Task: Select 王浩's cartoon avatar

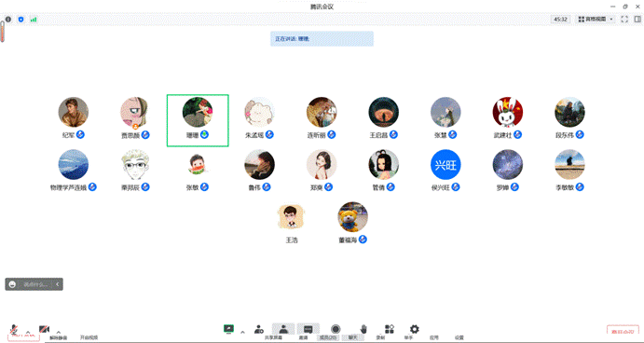Action: coord(291,217)
